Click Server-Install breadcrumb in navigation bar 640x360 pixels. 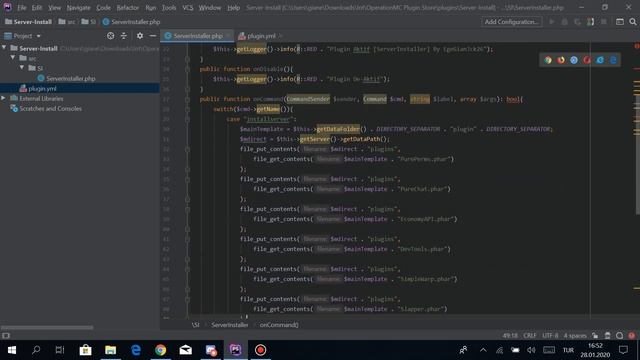pyautogui.click(x=29, y=22)
